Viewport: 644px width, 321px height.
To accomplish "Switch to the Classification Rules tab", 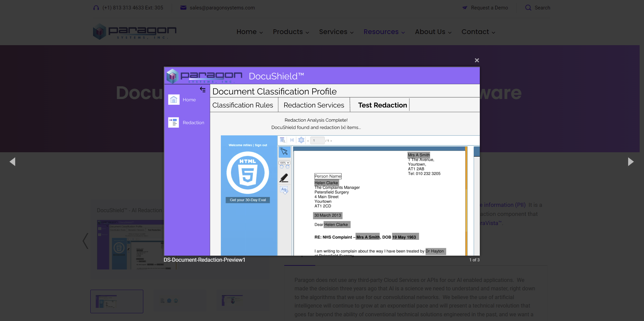I will tap(243, 105).
